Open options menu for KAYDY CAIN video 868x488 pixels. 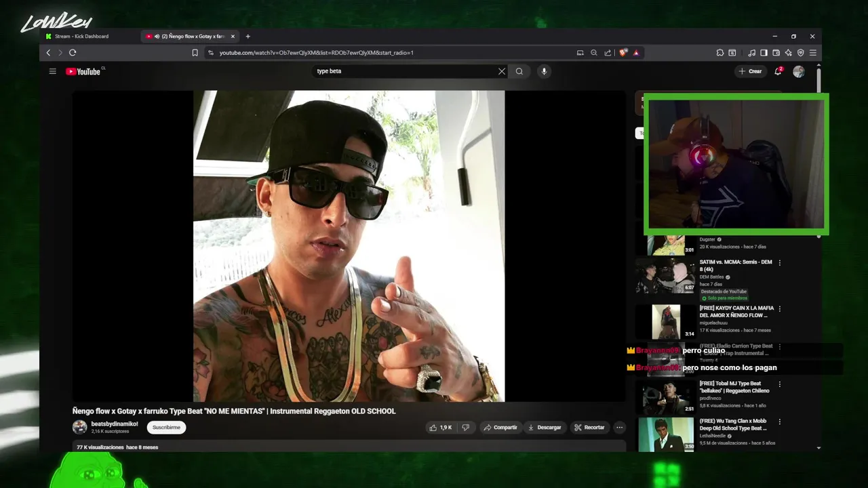pos(780,309)
